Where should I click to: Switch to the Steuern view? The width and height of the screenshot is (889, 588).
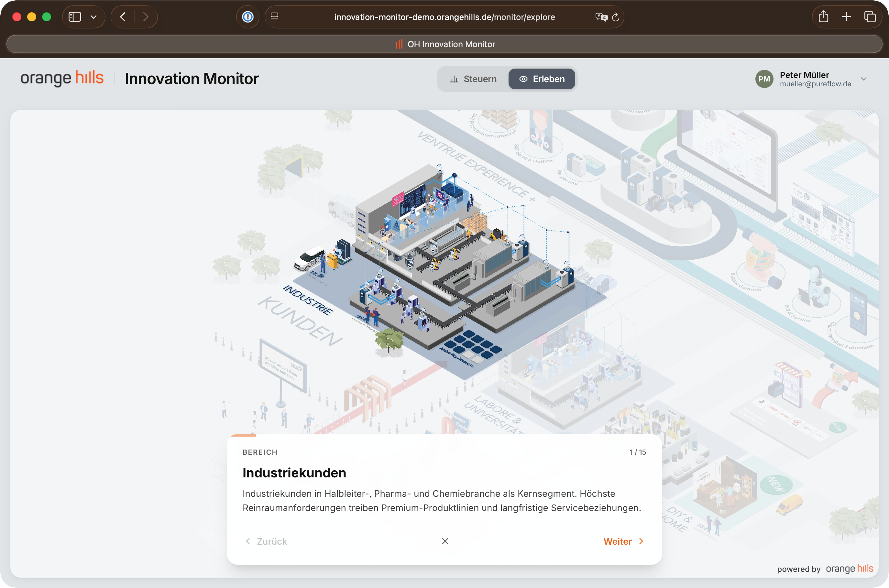pos(473,79)
